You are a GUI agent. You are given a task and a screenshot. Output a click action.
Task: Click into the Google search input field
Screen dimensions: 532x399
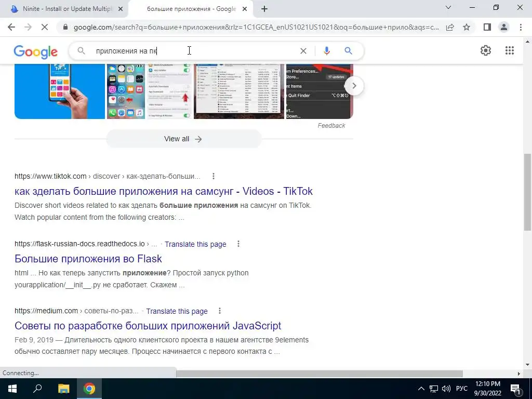pyautogui.click(x=193, y=51)
